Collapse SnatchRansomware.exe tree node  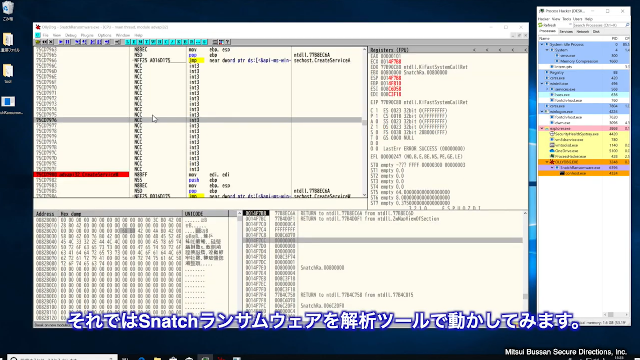pyautogui.click(x=552, y=168)
